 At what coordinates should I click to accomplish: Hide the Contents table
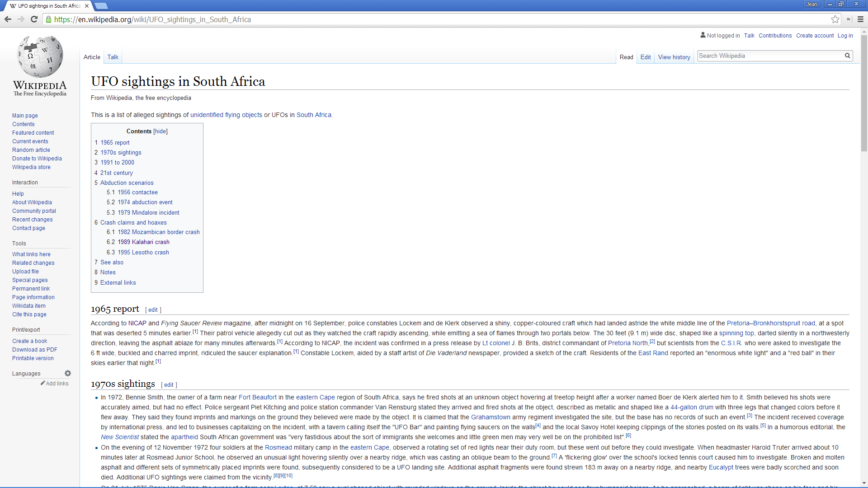tap(160, 131)
